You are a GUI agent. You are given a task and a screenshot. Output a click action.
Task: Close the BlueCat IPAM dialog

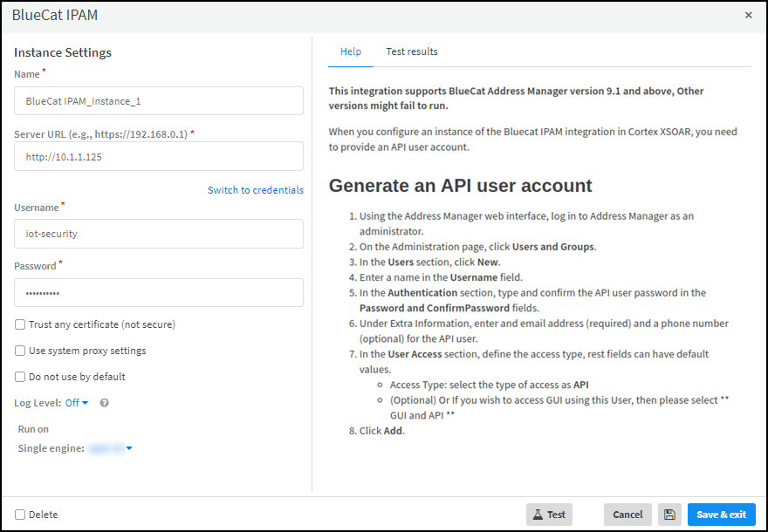(748, 16)
